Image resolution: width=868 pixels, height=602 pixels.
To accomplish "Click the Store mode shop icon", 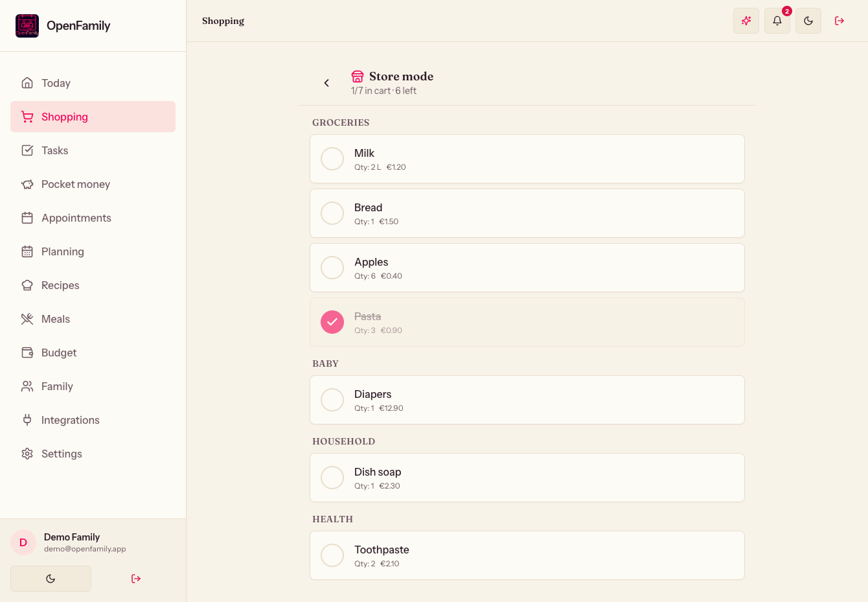I will tap(358, 76).
